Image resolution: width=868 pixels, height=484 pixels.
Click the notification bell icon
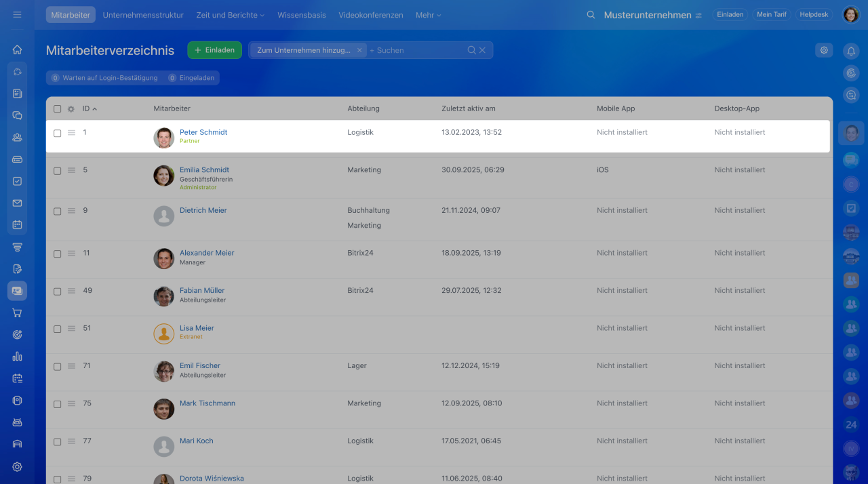(851, 51)
